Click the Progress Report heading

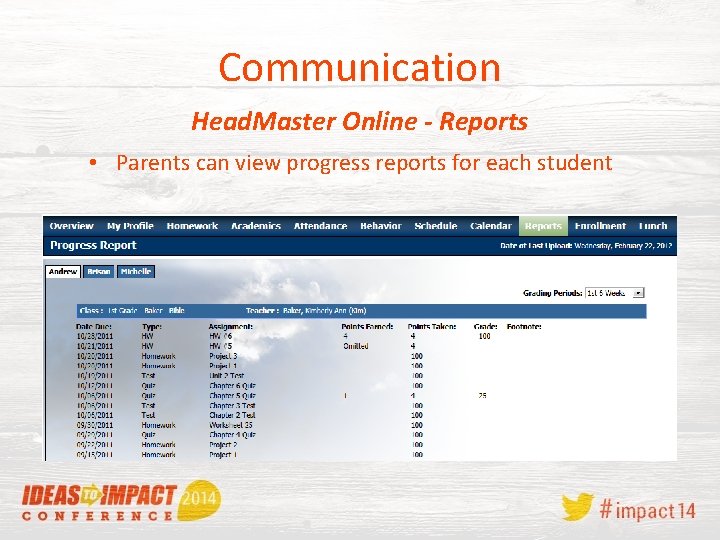pyautogui.click(x=93, y=245)
